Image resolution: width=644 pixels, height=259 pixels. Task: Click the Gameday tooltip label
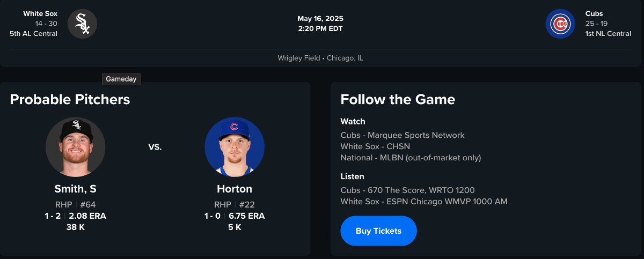(121, 79)
